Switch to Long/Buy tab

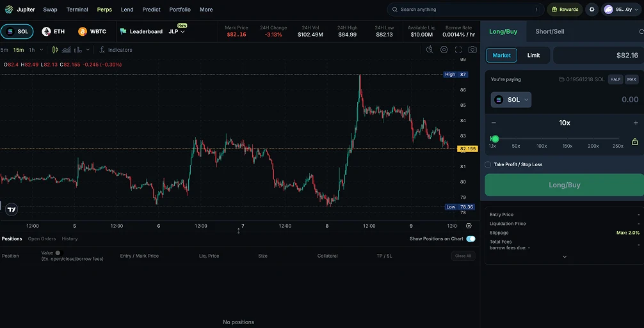[x=503, y=31]
